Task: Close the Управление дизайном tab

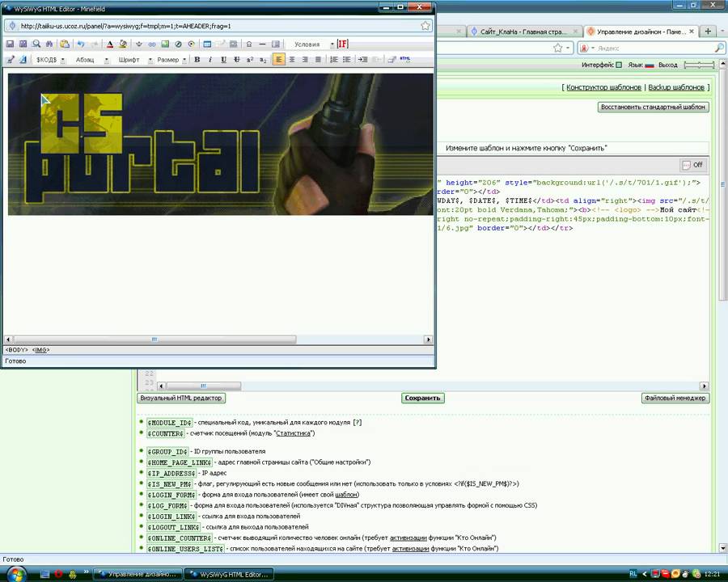Action: click(x=692, y=32)
